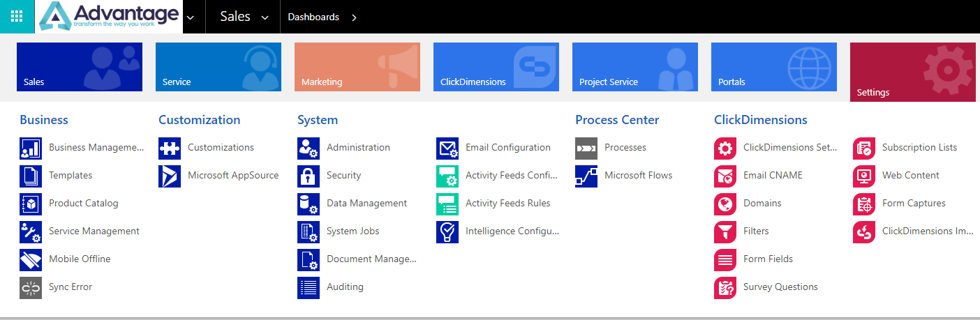Open the app launcher waffle icon

point(17,17)
